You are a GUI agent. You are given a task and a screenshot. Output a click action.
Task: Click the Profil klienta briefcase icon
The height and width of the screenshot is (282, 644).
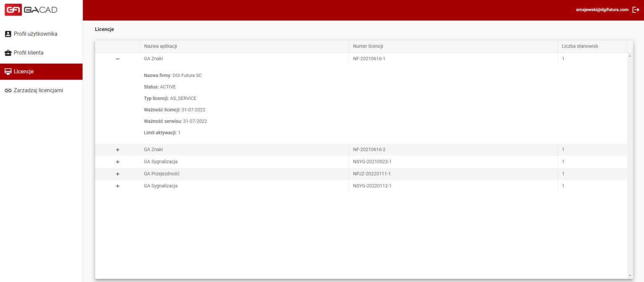[x=8, y=53]
